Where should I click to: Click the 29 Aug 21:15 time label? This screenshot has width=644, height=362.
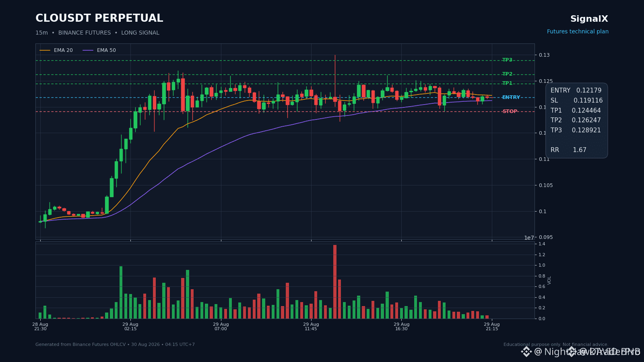(x=492, y=327)
